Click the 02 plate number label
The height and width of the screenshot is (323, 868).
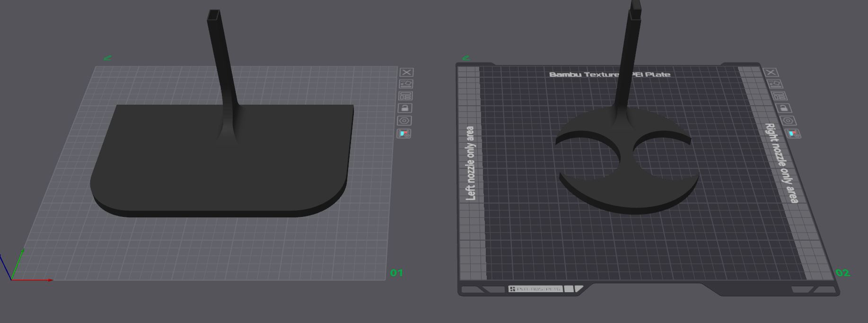(842, 273)
